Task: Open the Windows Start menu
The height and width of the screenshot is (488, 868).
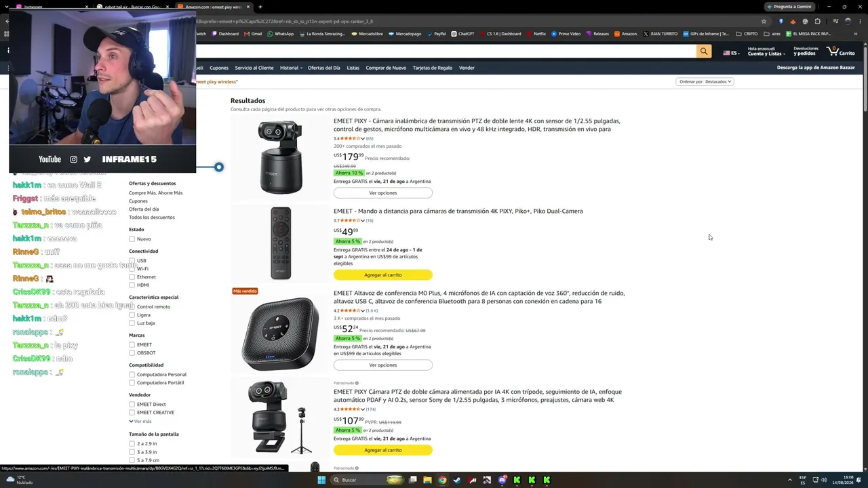Action: point(321,480)
